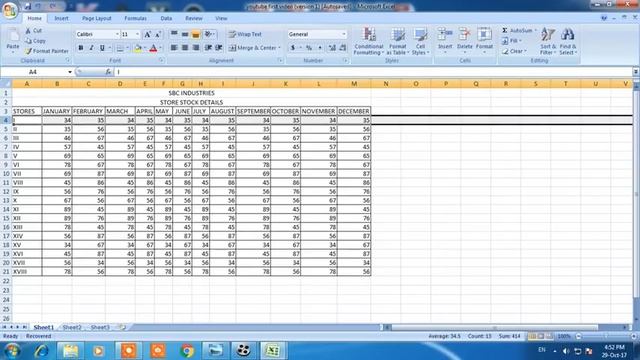Click the Cut scissors icon
Image resolution: width=640 pixels, height=360 pixels.
28,31
